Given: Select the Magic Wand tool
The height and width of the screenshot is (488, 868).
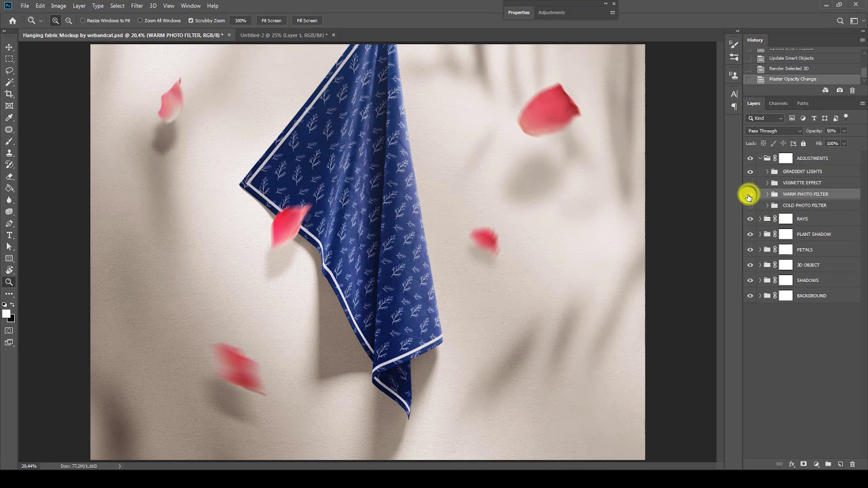Looking at the screenshot, I should 9,82.
